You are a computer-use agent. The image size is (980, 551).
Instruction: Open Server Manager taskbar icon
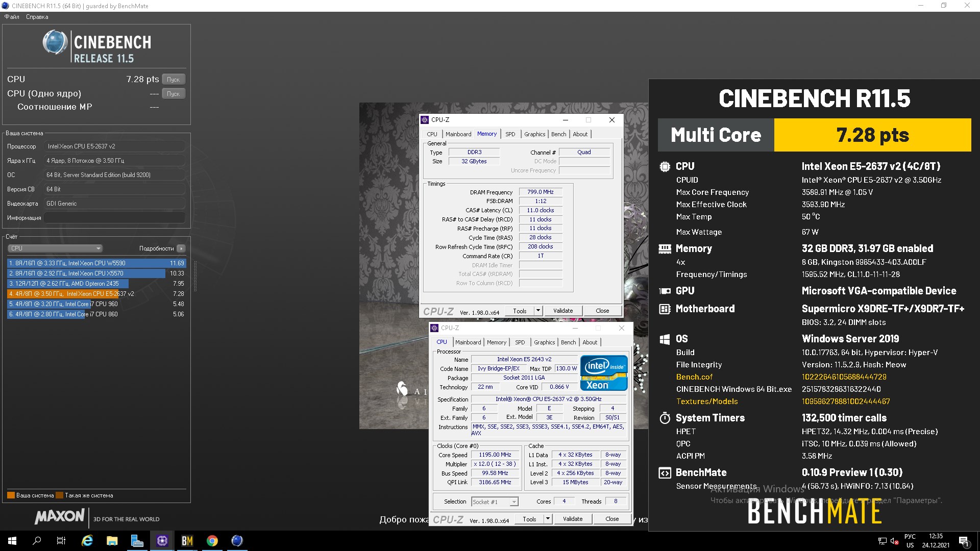point(137,541)
